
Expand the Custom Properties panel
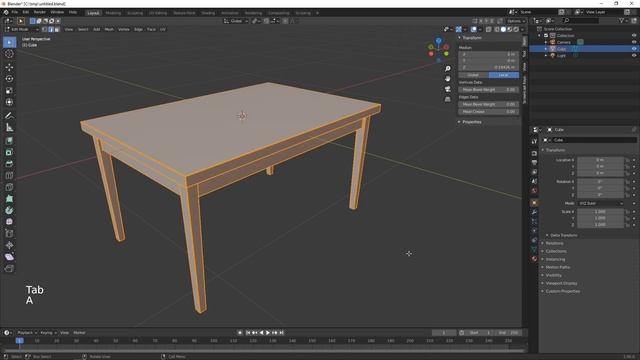coord(562,291)
